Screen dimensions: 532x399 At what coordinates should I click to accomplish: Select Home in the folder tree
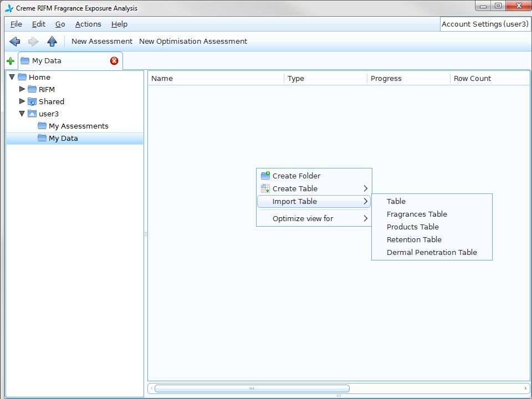tap(39, 78)
